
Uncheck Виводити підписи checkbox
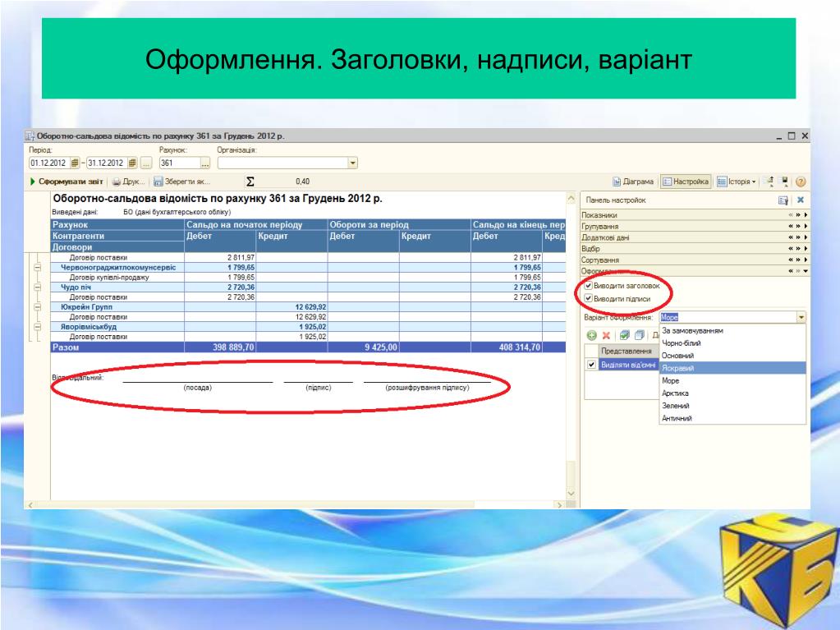588,298
